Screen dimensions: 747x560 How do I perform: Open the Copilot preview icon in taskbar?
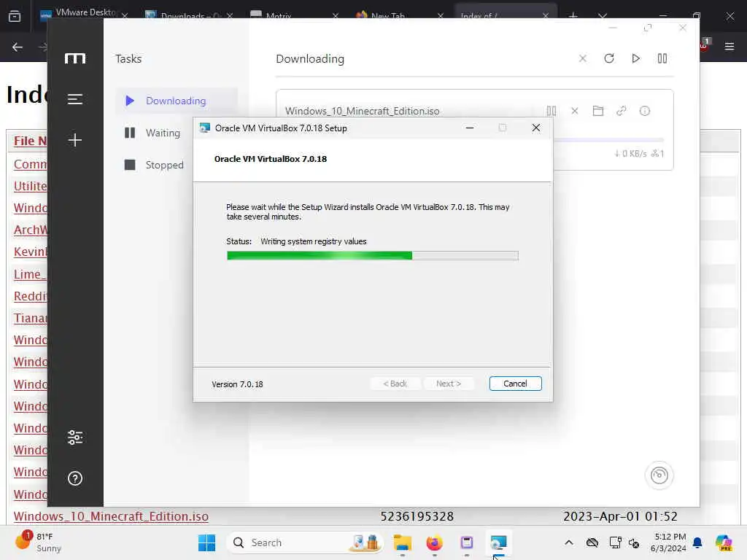(724, 542)
